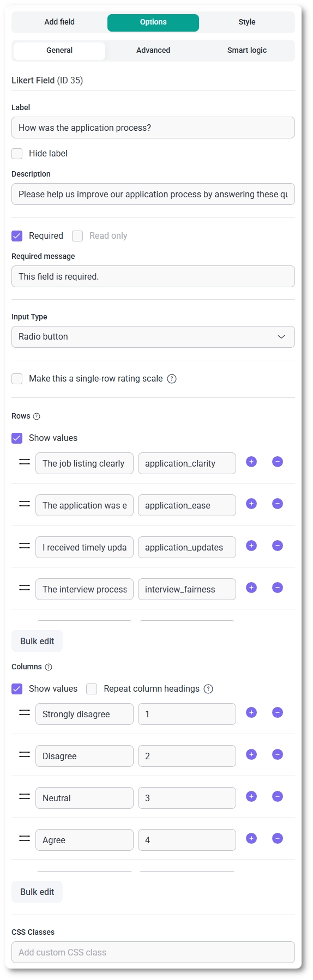Viewport: 313px width, 980px height.
Task: Add a row after interview_fairness
Action: [251, 588]
